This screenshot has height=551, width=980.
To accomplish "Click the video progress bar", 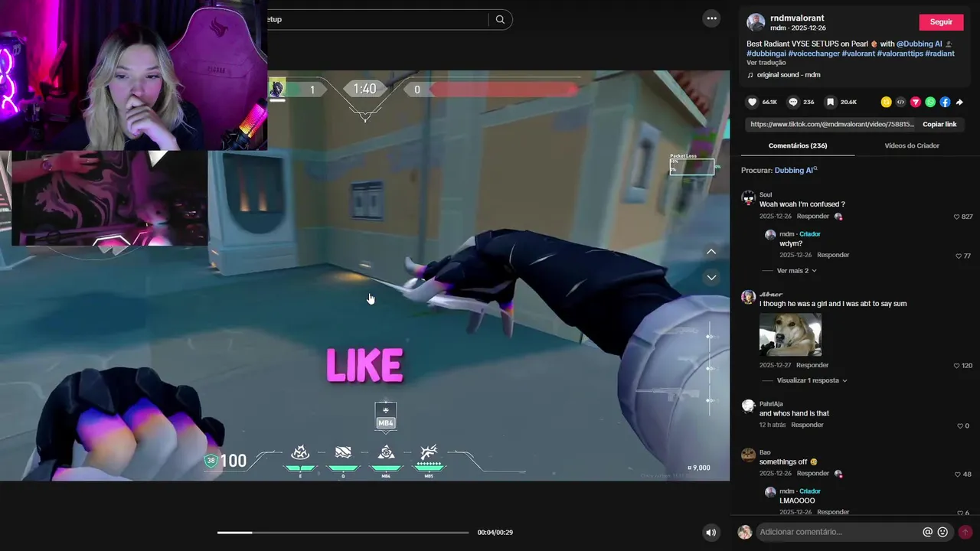I will coord(343,533).
